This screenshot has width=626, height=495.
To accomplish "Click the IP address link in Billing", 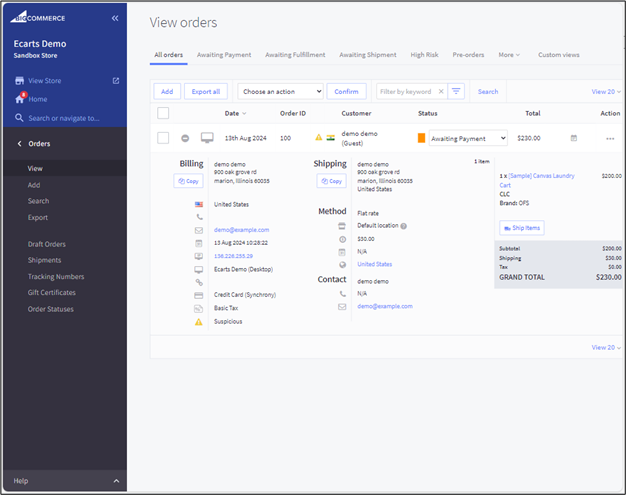I will (233, 256).
